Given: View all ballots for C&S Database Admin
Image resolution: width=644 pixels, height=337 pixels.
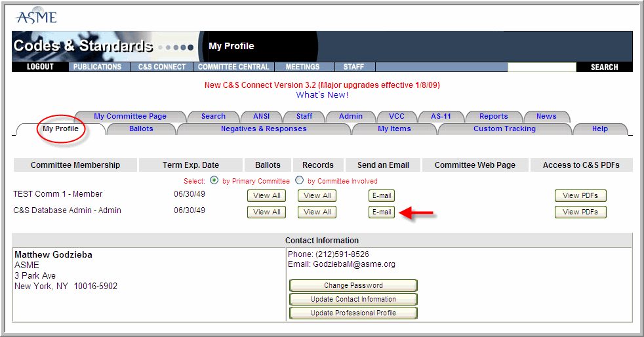Looking at the screenshot, I should (266, 212).
